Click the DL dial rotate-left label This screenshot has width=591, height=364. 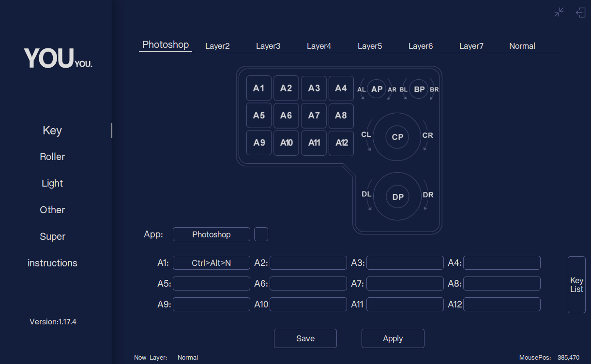point(366,194)
